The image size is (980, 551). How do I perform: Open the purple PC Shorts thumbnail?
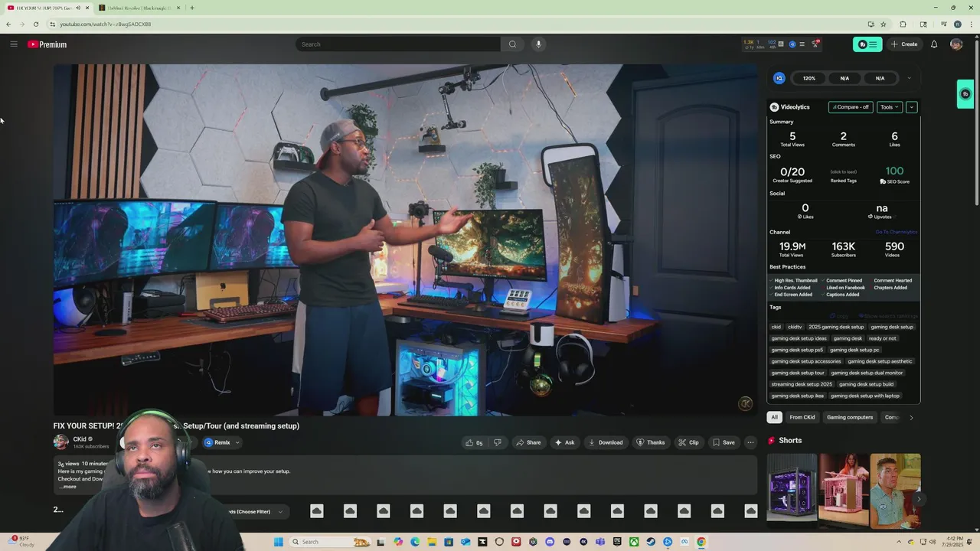click(792, 491)
